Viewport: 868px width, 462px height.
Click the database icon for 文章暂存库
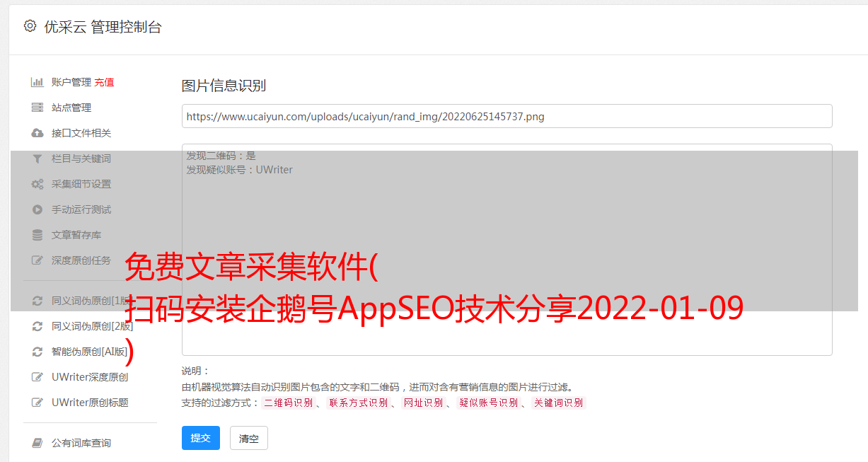[37, 235]
